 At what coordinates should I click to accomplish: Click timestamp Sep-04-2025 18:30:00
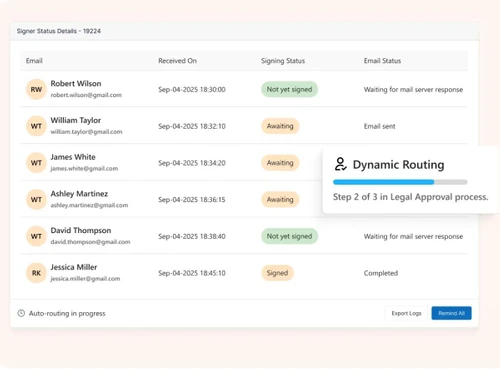click(x=192, y=89)
